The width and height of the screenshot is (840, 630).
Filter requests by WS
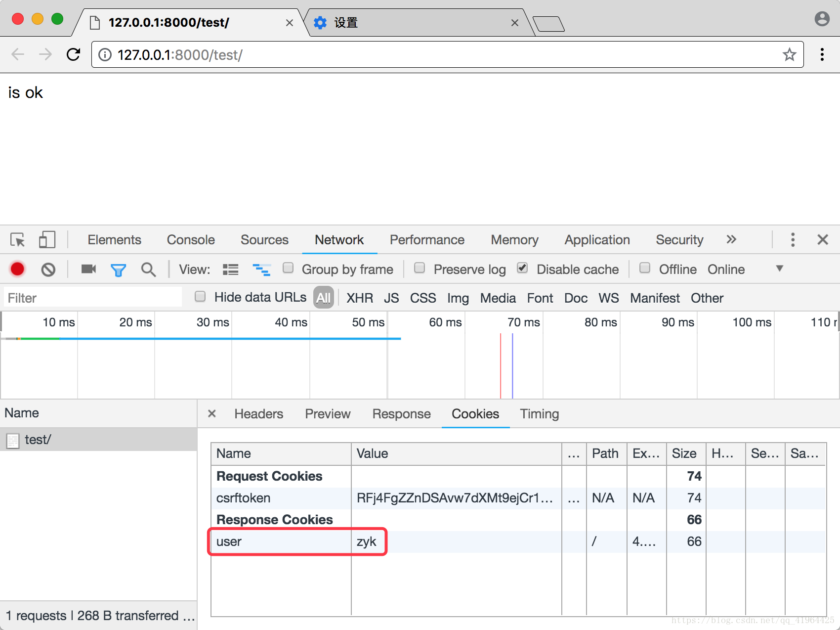point(608,298)
